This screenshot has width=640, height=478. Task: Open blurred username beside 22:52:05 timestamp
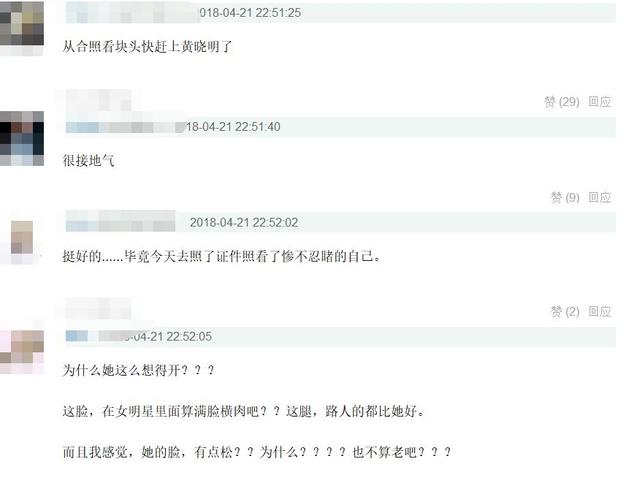[98, 336]
